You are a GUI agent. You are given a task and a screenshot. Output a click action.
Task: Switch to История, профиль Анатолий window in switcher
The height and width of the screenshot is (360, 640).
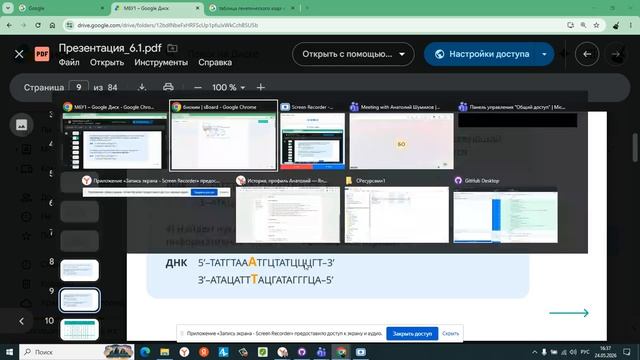288,209
